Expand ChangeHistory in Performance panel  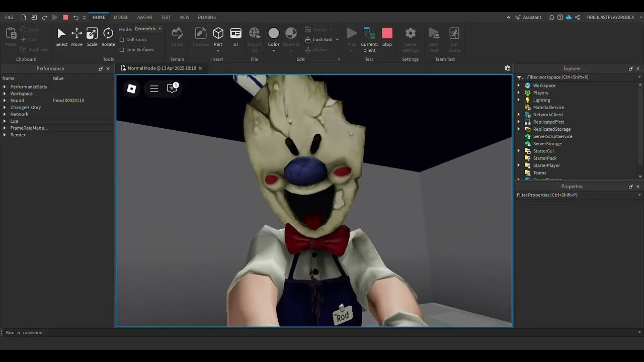5,108
